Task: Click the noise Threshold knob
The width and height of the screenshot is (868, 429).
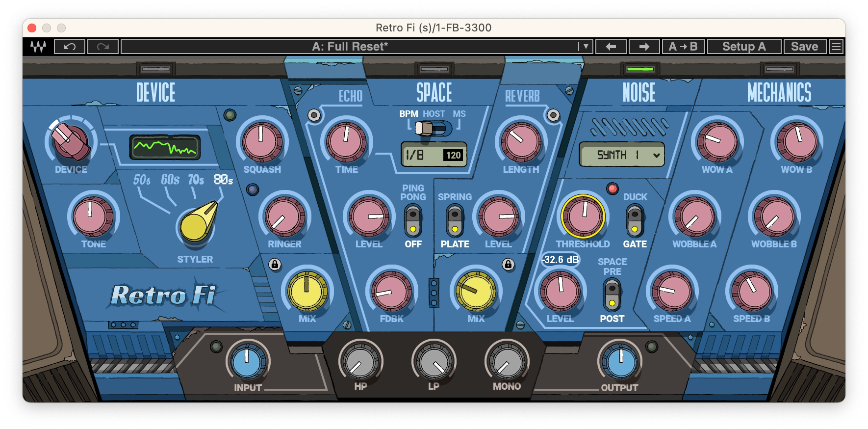Action: [x=583, y=216]
